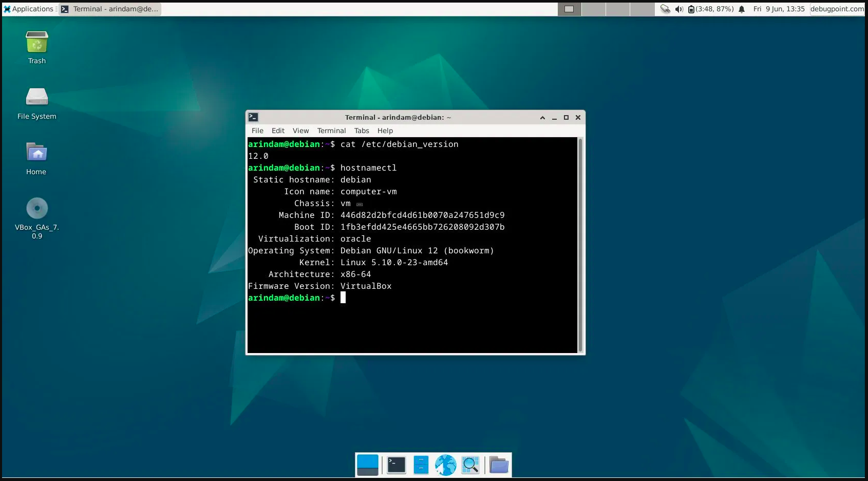868x481 pixels.
Task: Toggle the Show Desktop button in dock
Action: click(x=368, y=465)
